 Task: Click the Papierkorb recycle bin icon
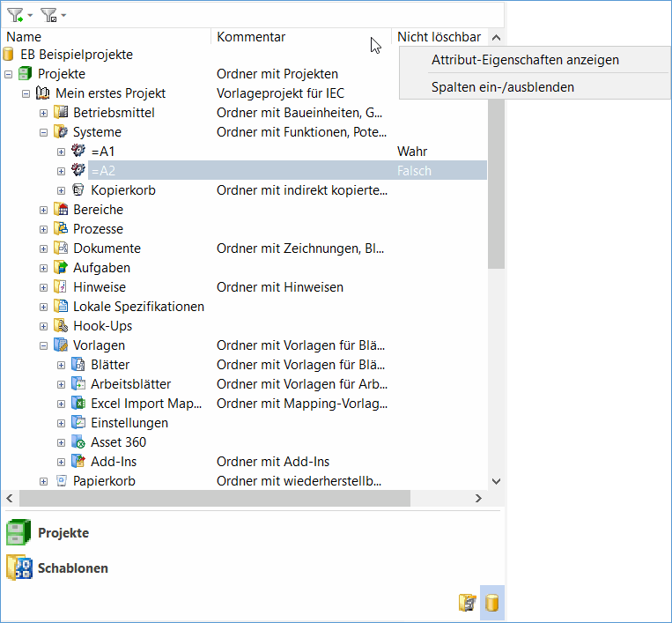61,481
